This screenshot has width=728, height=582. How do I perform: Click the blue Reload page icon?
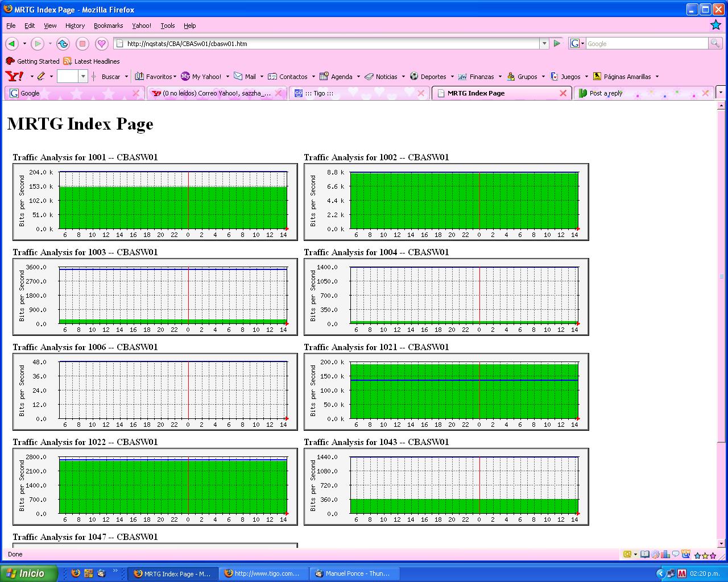point(63,44)
